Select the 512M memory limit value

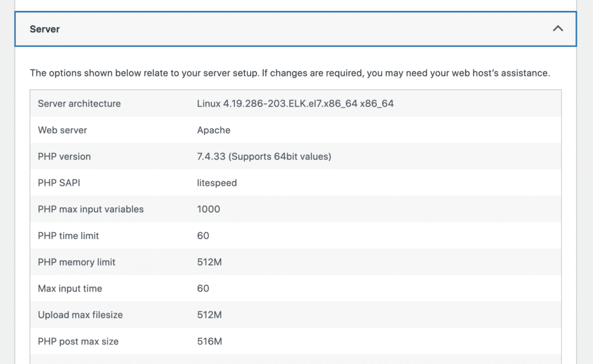tap(208, 262)
